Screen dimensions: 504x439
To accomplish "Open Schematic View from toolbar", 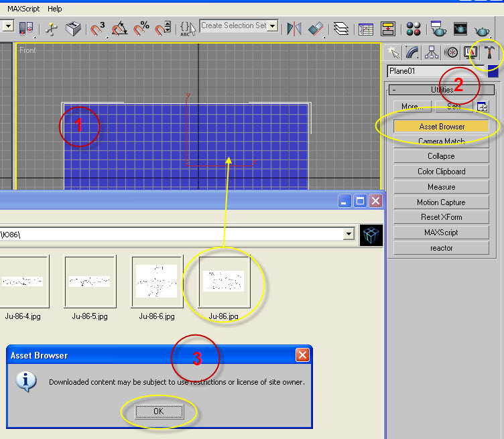I will pyautogui.click(x=388, y=28).
